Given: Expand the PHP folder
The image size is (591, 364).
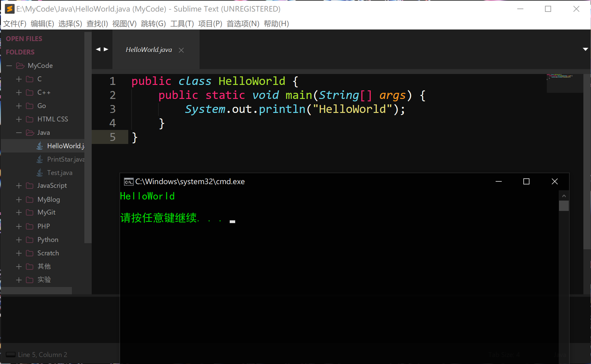Looking at the screenshot, I should click(x=19, y=226).
